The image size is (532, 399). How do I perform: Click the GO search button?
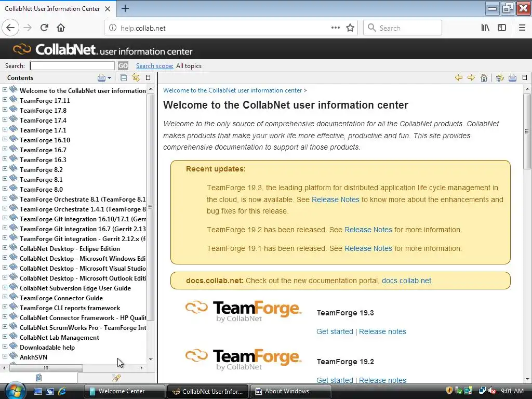pos(123,66)
